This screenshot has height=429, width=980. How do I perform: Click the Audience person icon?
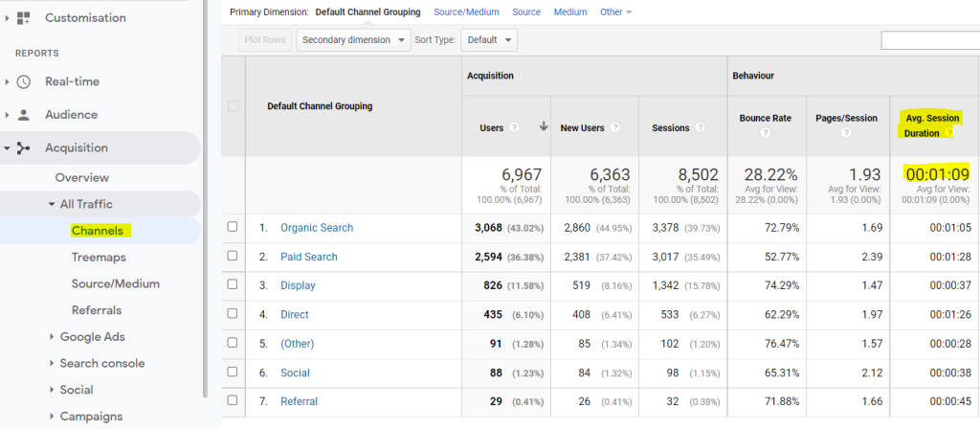(x=23, y=115)
